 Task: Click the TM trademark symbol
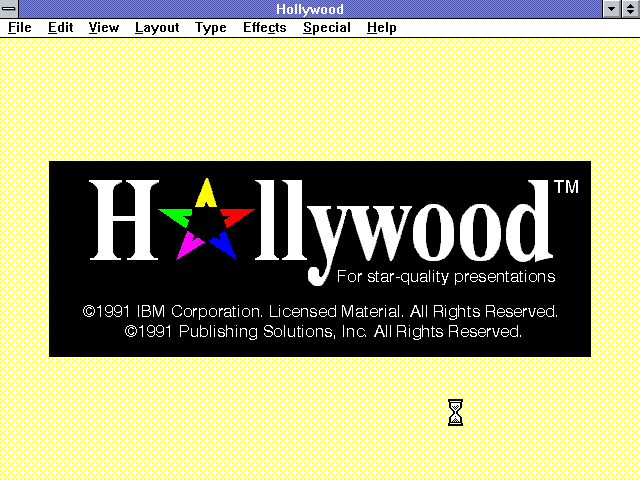567,187
